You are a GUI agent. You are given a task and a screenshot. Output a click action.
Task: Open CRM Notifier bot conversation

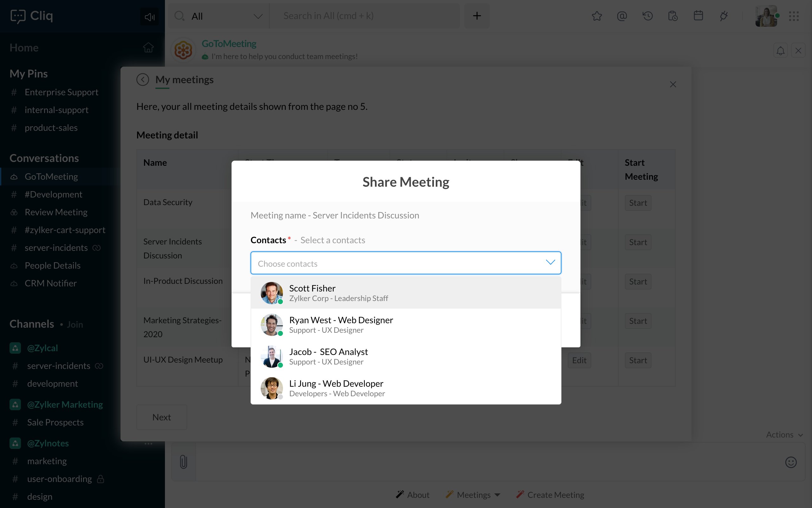tap(51, 283)
